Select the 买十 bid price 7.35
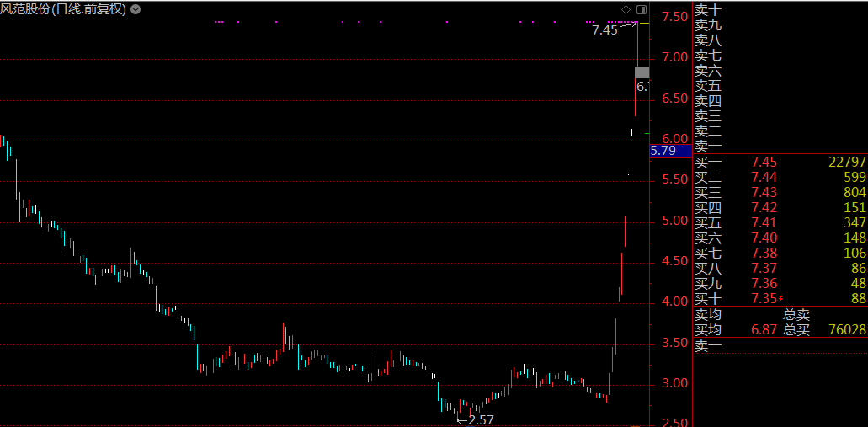The width and height of the screenshot is (868, 427). pyautogui.click(x=762, y=298)
